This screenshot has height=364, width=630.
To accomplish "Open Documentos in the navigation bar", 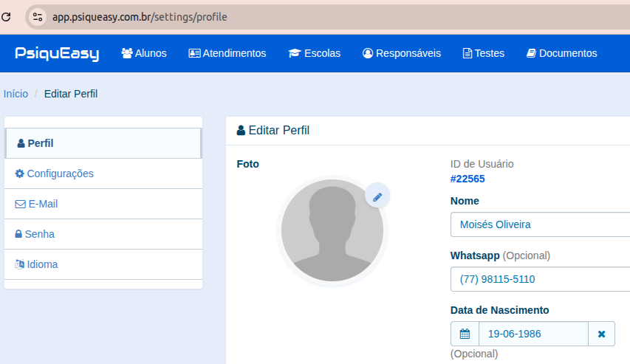I will (x=561, y=53).
